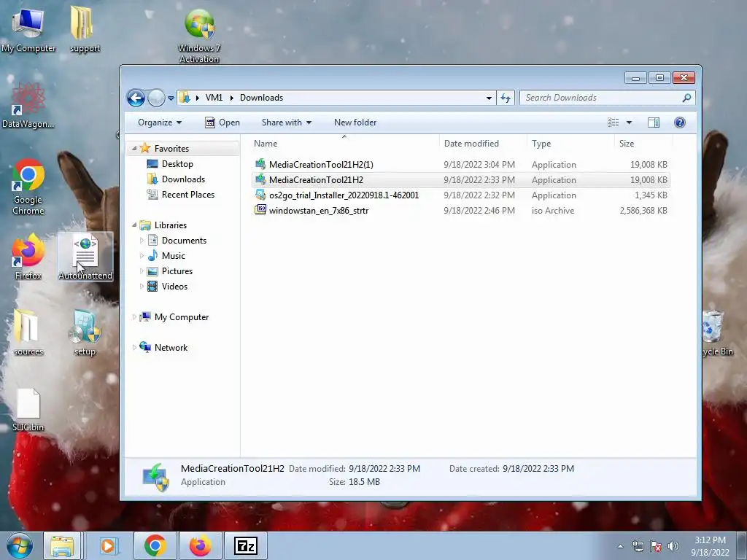
Task: Select the sources folder on desktop
Action: (x=28, y=332)
